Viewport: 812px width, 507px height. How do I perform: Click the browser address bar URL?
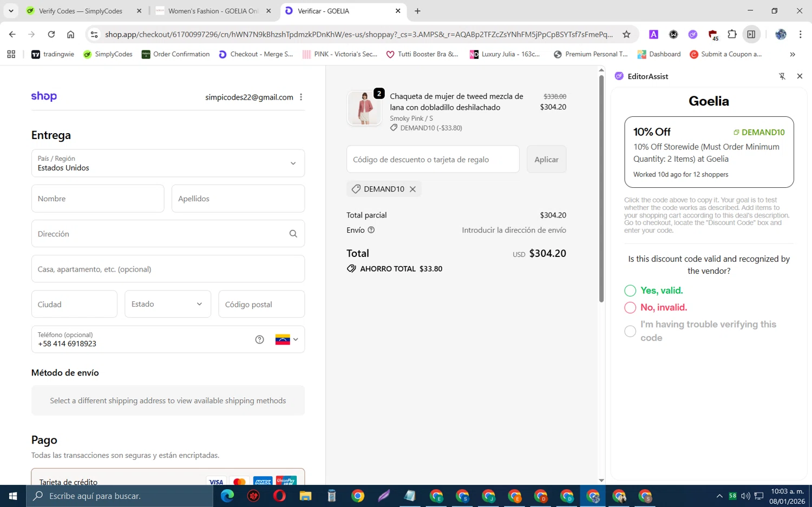tap(358, 34)
